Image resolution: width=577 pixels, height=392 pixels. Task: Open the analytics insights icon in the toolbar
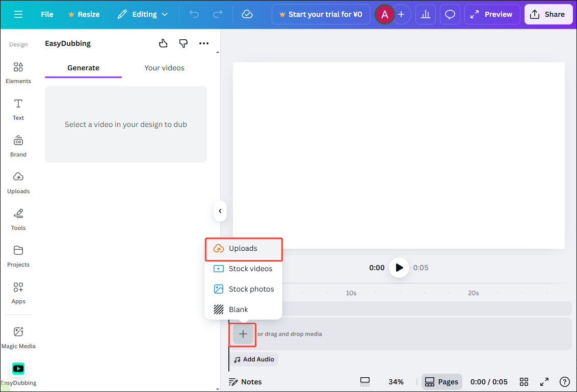coord(426,14)
